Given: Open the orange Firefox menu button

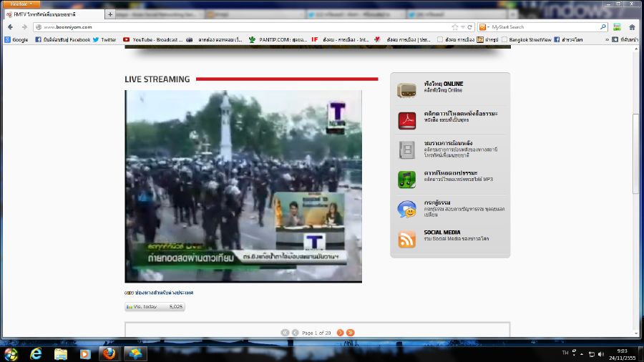Looking at the screenshot, I should [x=20, y=4].
